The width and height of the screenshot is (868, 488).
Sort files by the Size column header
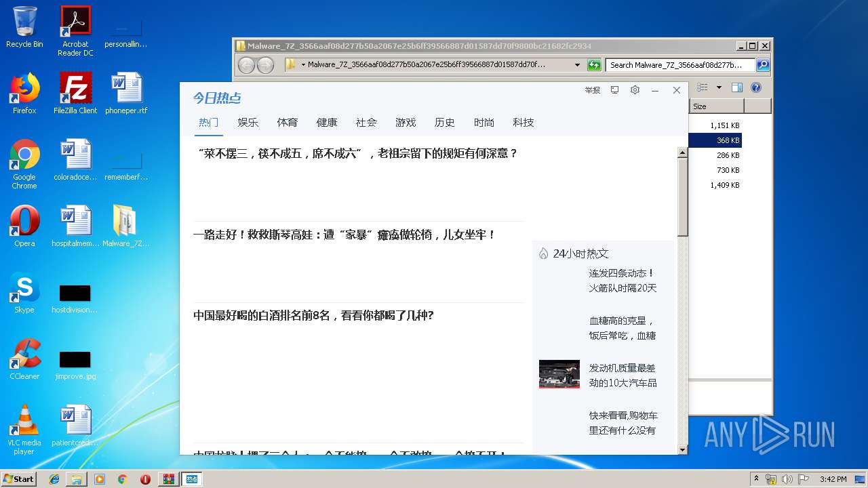(x=717, y=106)
